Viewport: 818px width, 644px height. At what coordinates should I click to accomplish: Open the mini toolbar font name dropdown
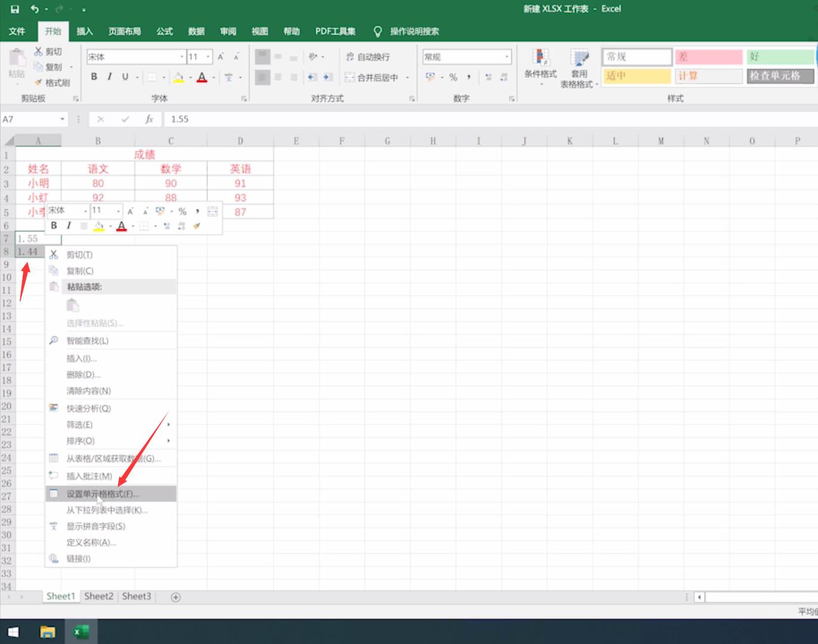[85, 210]
